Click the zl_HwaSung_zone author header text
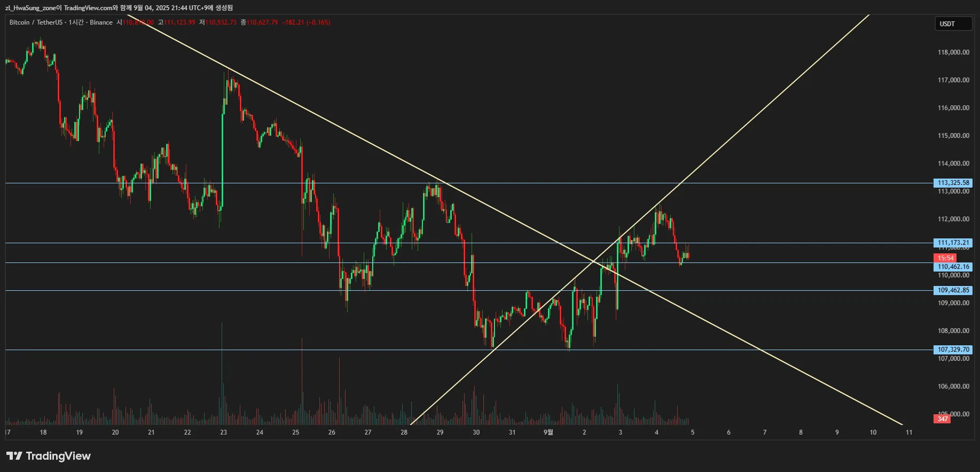This screenshot has width=980, height=472. pyautogui.click(x=32, y=7)
